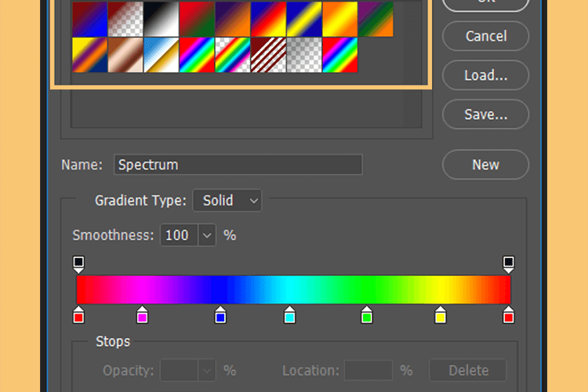
Task: Select the leftmost red color stop
Action: coord(78,314)
